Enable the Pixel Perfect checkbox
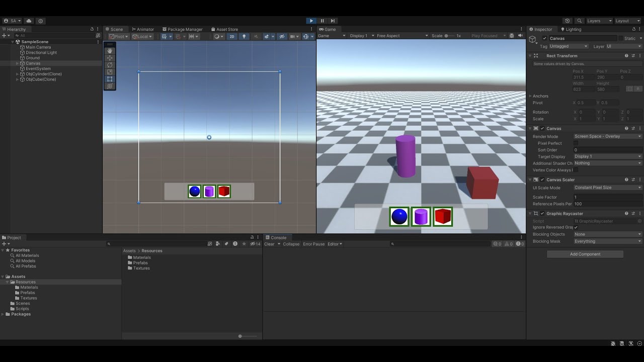This screenshot has height=362, width=644. tap(576, 143)
